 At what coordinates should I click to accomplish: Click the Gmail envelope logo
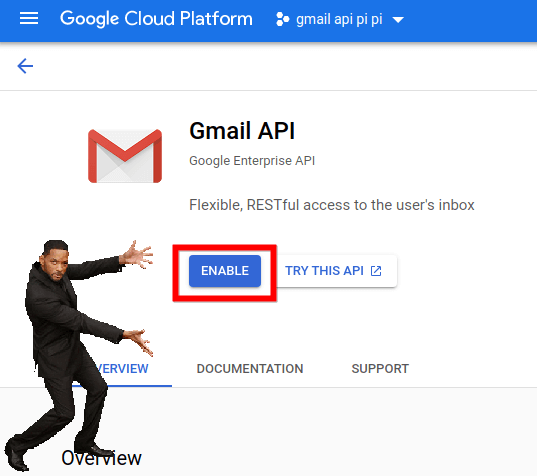click(x=125, y=156)
